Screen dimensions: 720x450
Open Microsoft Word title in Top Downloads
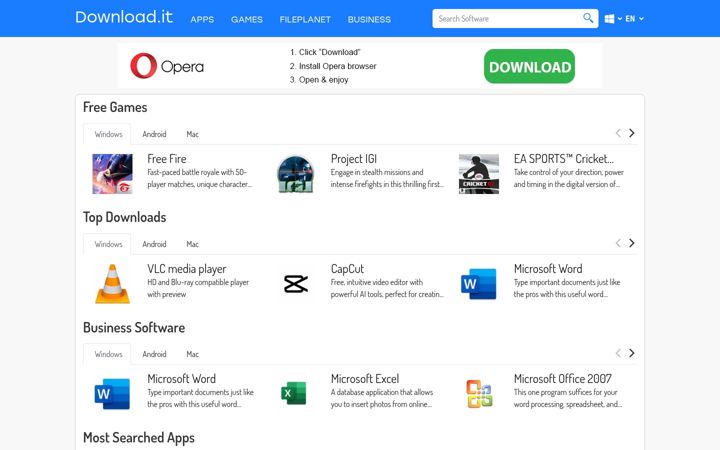tap(548, 269)
